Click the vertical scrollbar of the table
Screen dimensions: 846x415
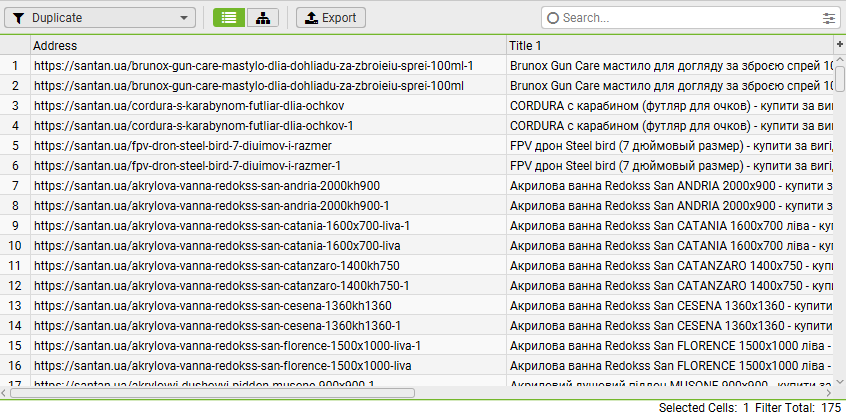click(839, 200)
